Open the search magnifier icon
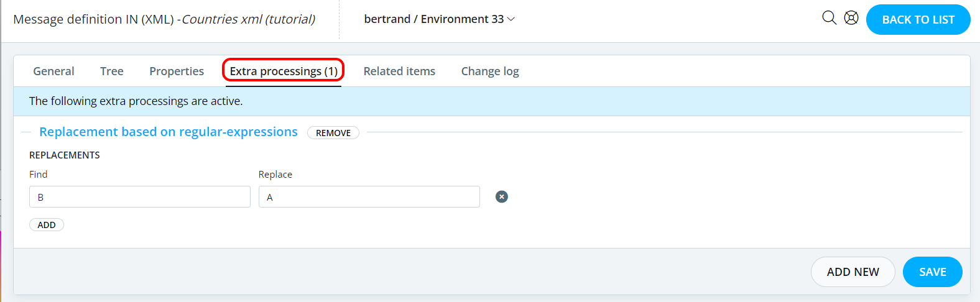Image resolution: width=980 pixels, height=302 pixels. coord(829,18)
